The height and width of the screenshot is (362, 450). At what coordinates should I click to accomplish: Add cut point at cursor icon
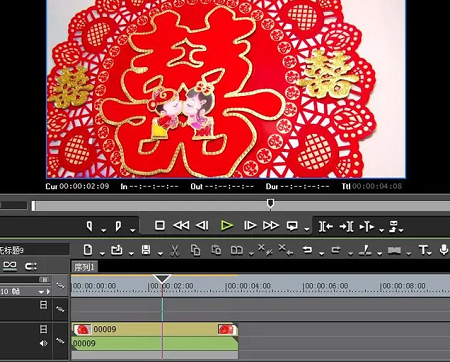pyautogui.click(x=365, y=250)
